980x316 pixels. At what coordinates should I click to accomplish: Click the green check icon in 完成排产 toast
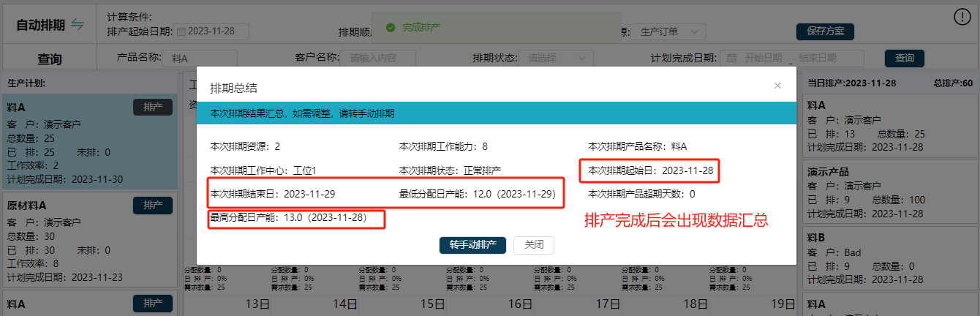391,27
